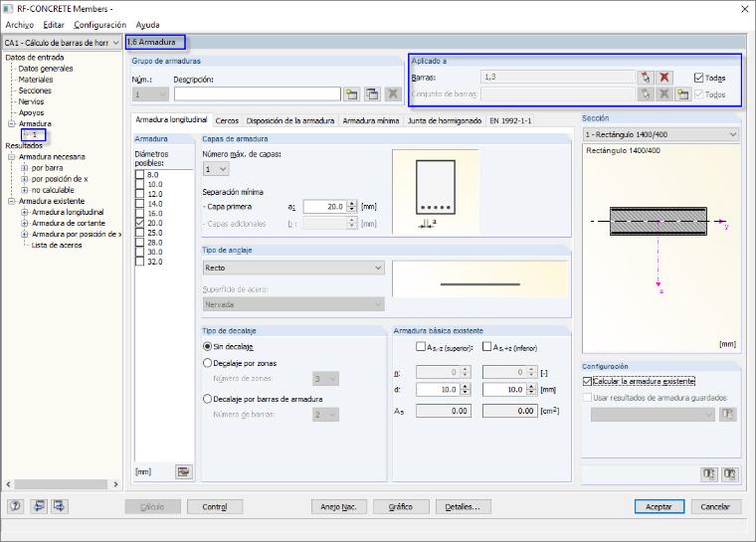Click the copy reinforcement group icon
756x542 pixels.
372,94
